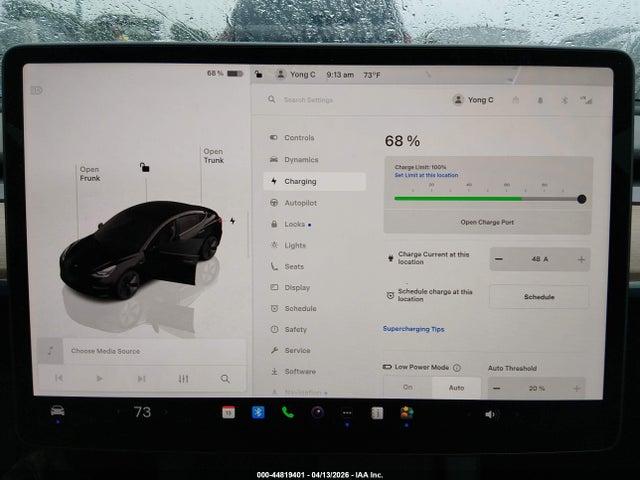Increase Auto Threshold with plus button
Image resolution: width=640 pixels, height=480 pixels.
tap(576, 389)
